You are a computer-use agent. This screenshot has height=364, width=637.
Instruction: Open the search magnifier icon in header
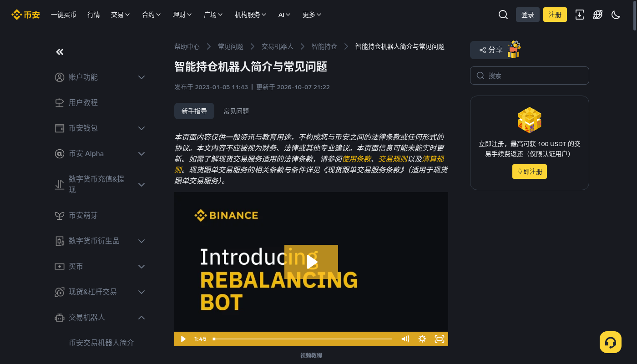[503, 15]
